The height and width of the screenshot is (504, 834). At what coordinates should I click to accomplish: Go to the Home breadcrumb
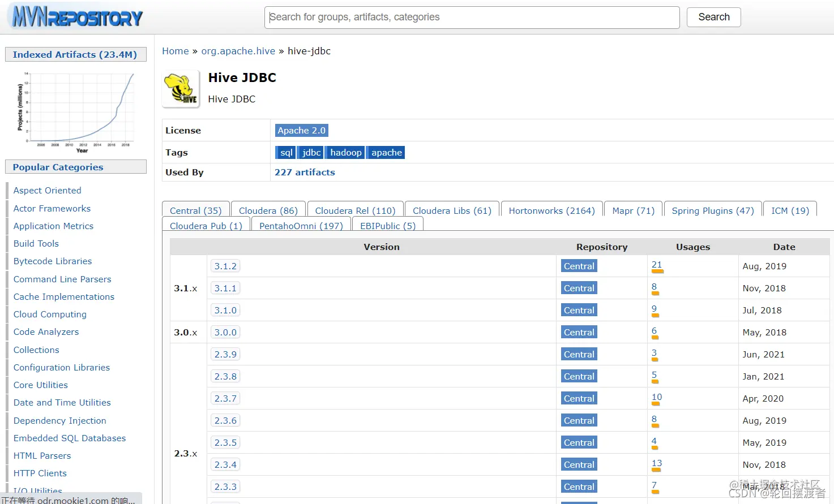pos(176,51)
